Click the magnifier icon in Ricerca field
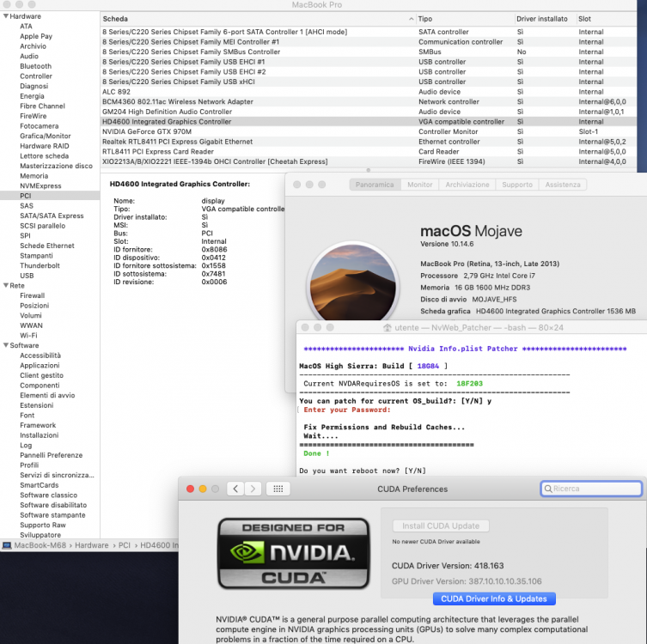Viewport: 647px width, 644px height. click(x=548, y=489)
